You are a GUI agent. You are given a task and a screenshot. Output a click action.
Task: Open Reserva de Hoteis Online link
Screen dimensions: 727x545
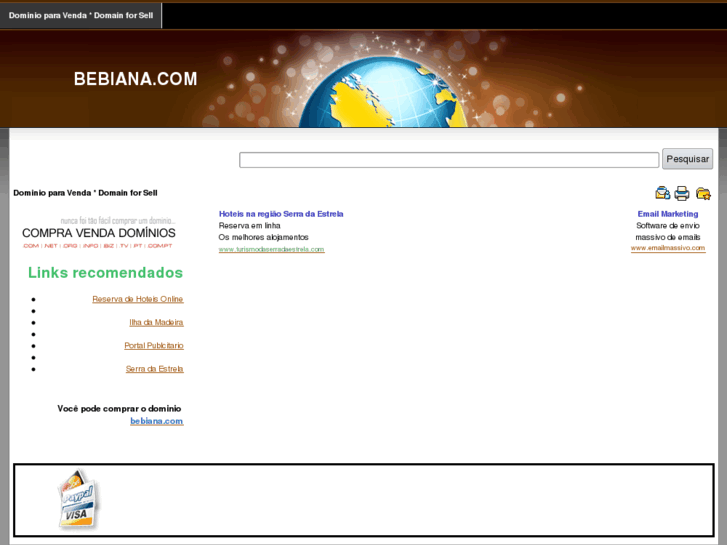pos(138,299)
